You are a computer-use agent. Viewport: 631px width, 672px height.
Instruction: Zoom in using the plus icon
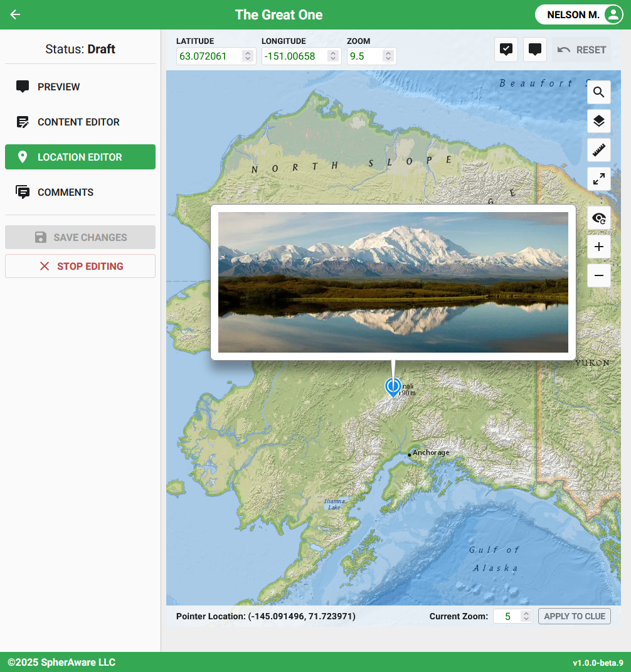[x=598, y=247]
